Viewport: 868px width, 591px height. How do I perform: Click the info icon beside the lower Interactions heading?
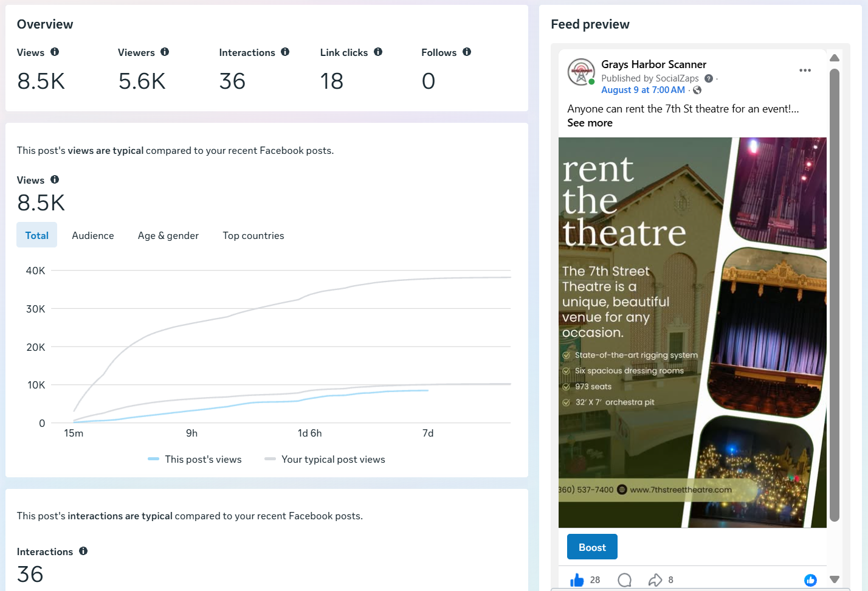[x=83, y=551]
